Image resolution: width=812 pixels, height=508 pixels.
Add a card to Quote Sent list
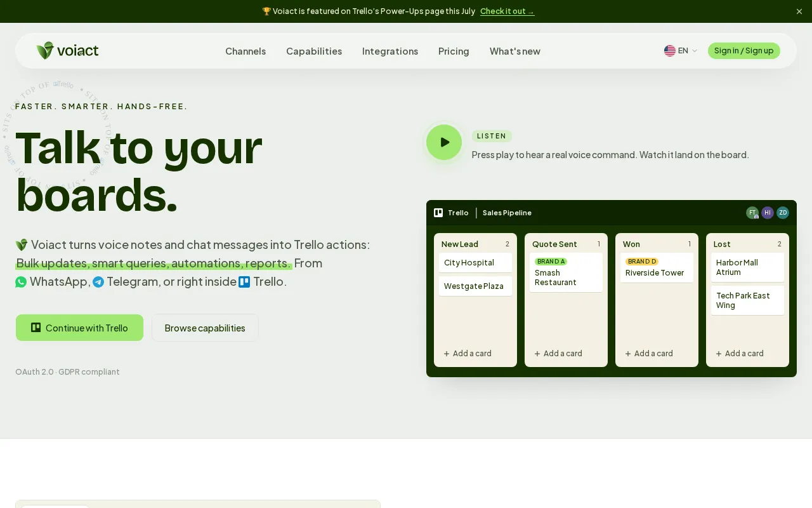point(558,354)
